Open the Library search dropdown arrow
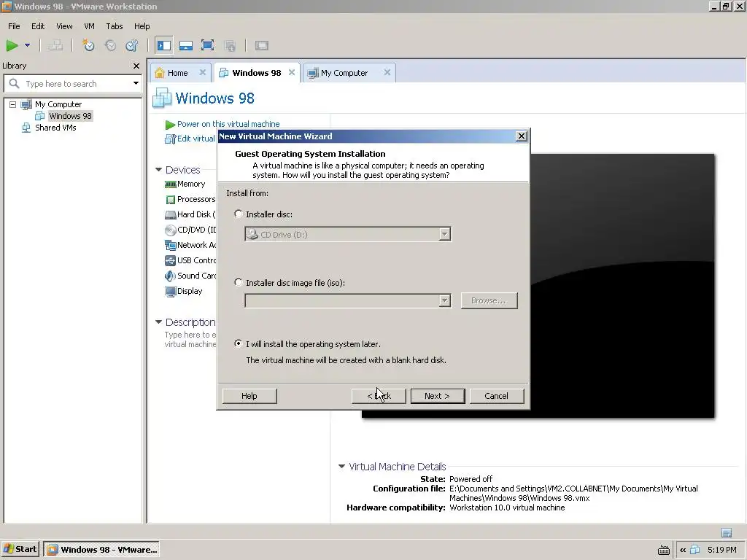Image resolution: width=747 pixels, height=560 pixels. [136, 83]
